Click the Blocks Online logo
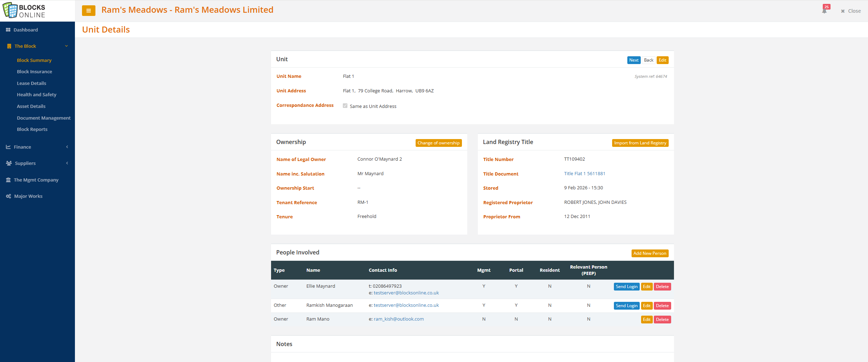868x362 pixels. [x=24, y=11]
